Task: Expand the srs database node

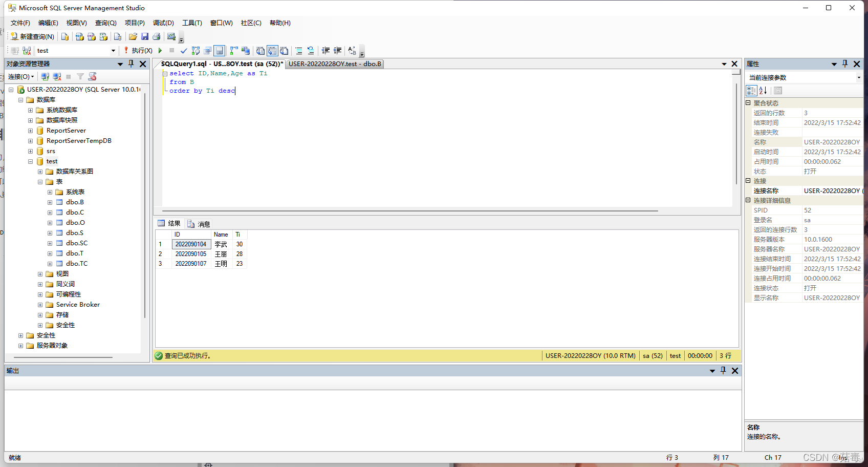Action: click(30, 151)
